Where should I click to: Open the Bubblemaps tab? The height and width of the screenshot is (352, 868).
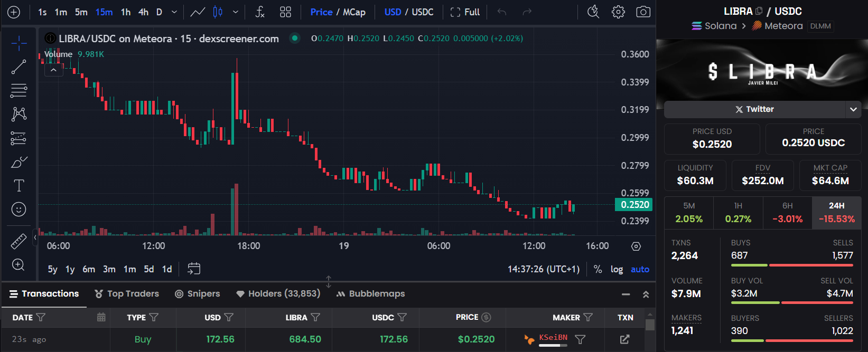pos(370,294)
